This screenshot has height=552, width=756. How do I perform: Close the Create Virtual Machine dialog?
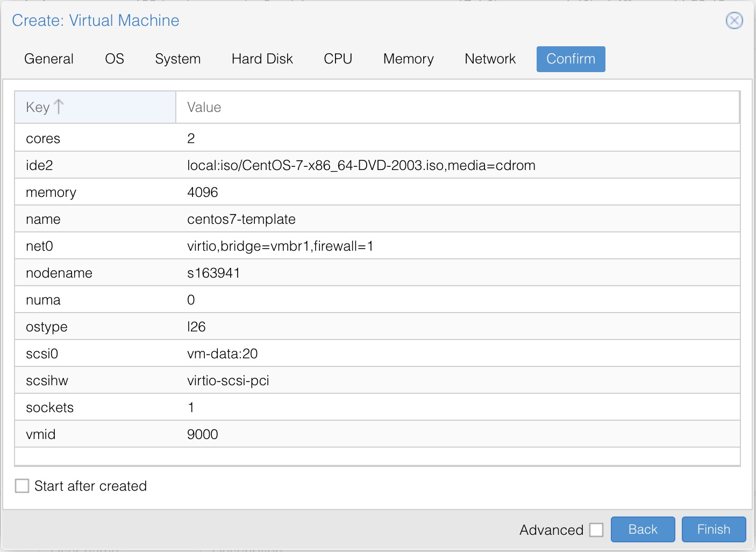click(x=734, y=20)
